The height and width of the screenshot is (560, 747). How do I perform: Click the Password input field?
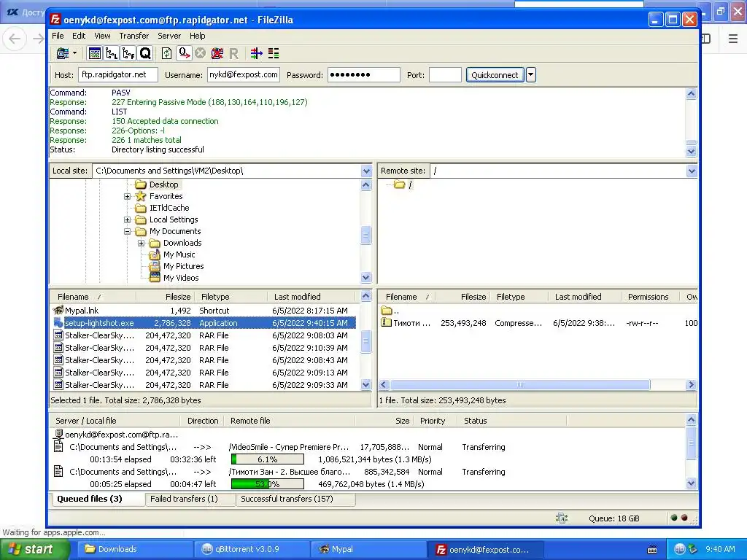pos(363,75)
